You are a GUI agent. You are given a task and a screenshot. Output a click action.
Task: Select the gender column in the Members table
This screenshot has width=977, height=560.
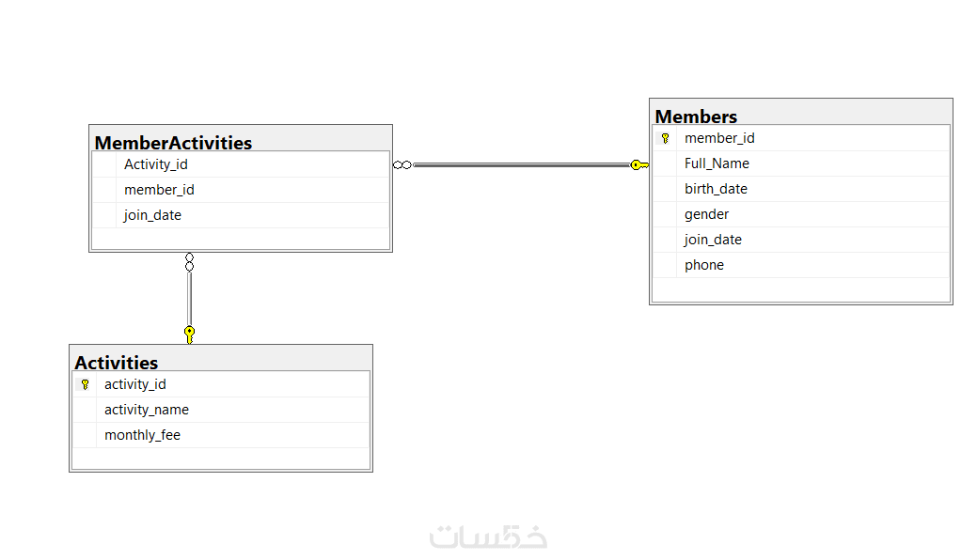pos(706,214)
